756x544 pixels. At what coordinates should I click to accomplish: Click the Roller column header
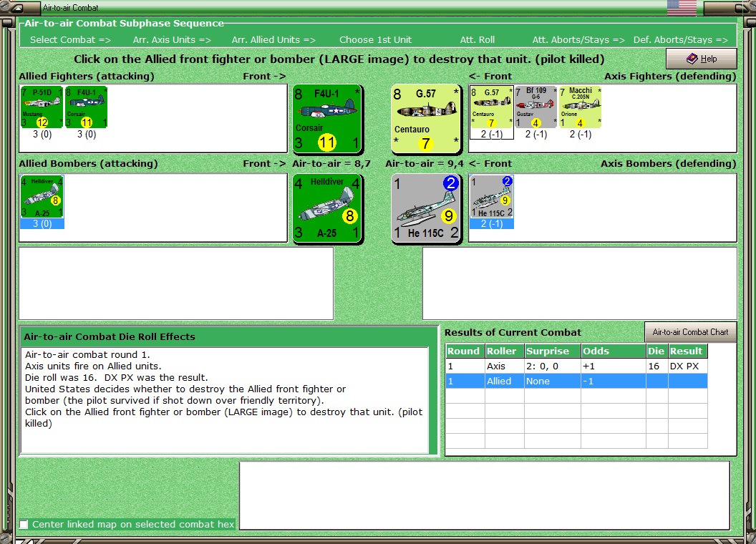(x=504, y=351)
